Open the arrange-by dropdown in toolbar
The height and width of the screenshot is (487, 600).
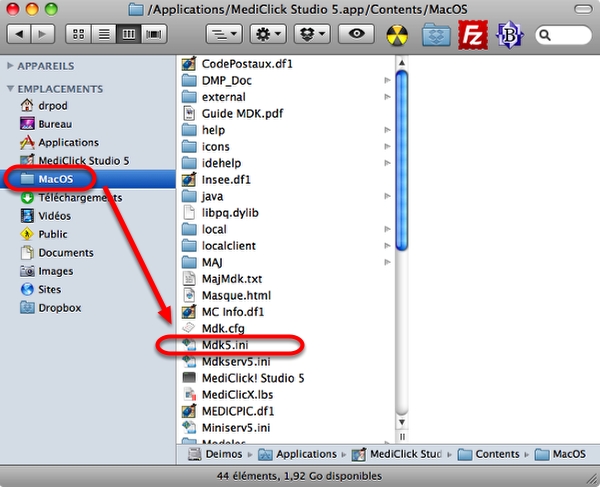(x=224, y=34)
